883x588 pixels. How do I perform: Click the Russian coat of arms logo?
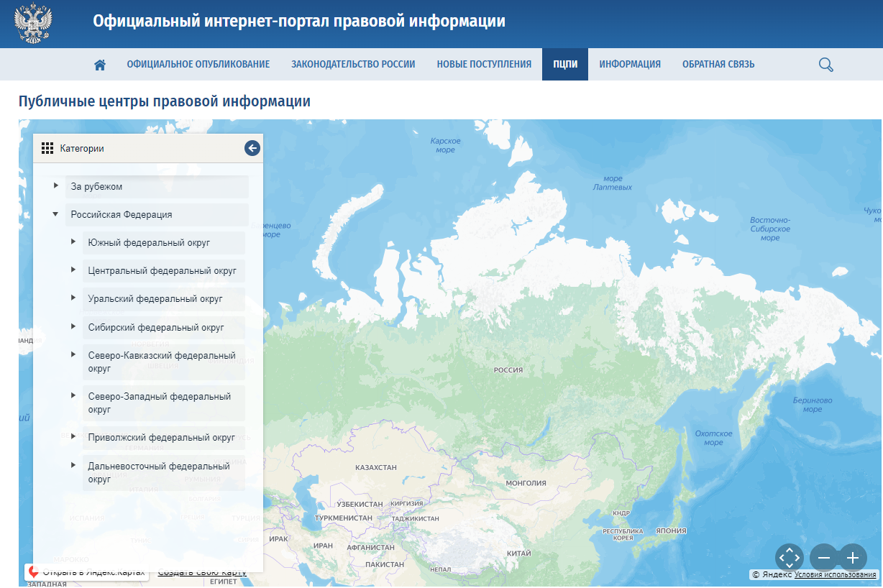34,24
